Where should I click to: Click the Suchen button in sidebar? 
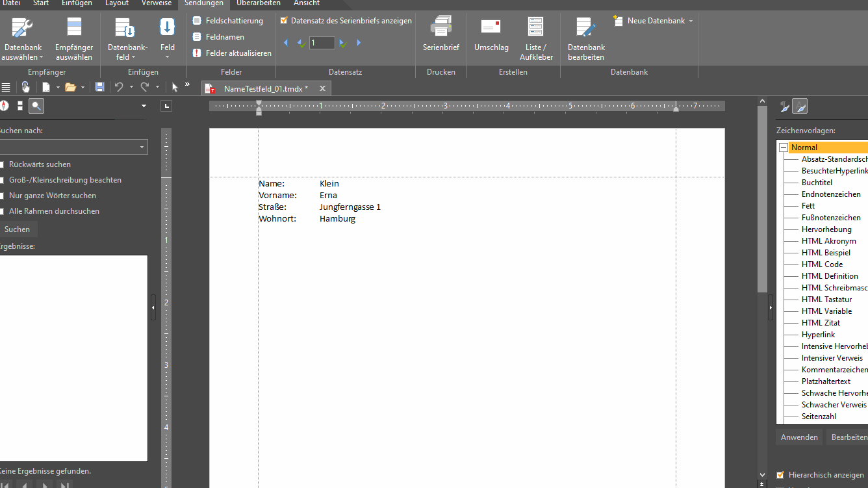coord(17,229)
